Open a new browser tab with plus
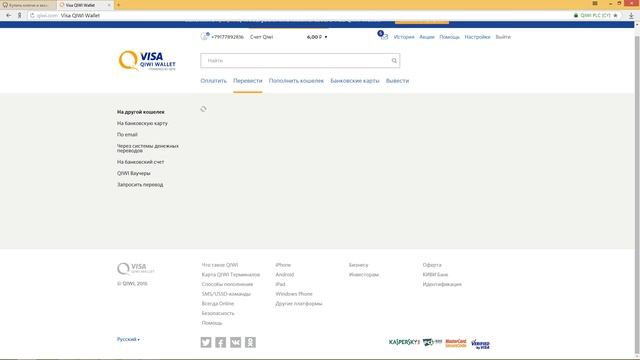This screenshot has height=360, width=640. coord(118,5)
